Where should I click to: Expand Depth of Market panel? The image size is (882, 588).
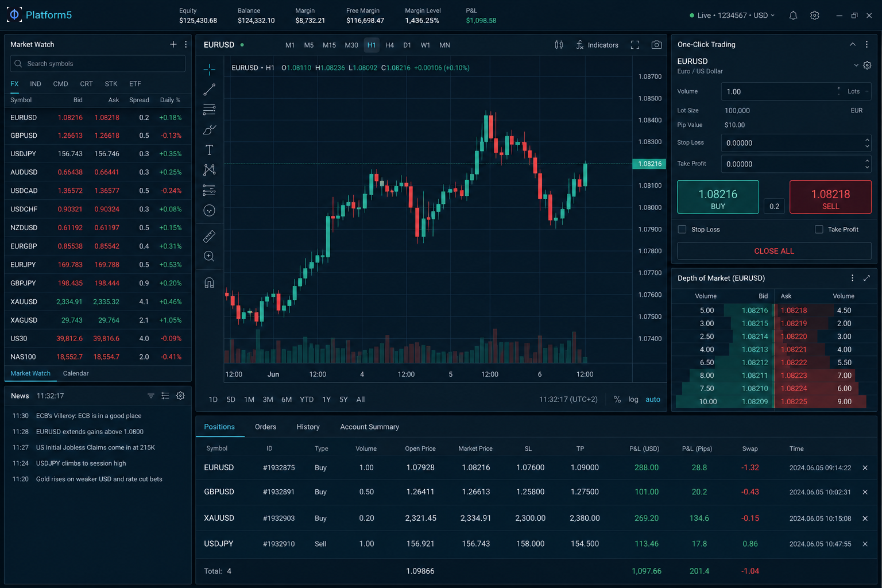click(866, 278)
